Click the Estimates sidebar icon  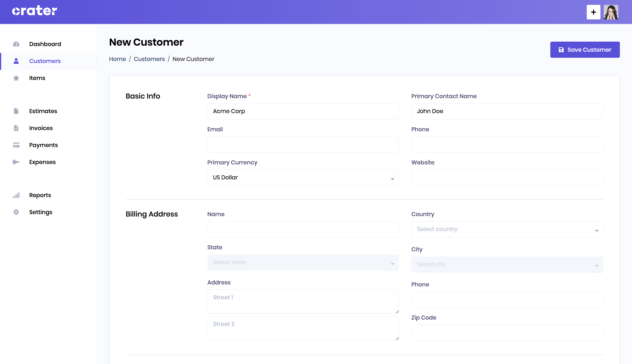pyautogui.click(x=16, y=111)
